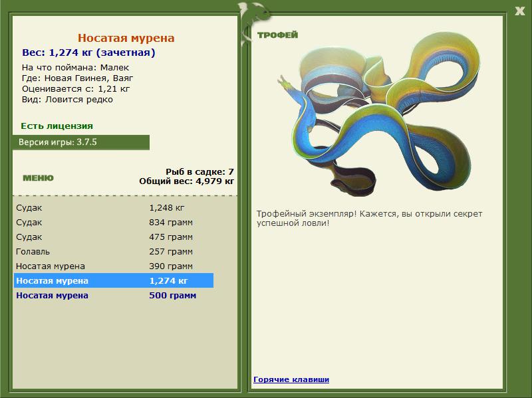
Task: Click the ribbon eel trophy picture
Action: [x=378, y=114]
